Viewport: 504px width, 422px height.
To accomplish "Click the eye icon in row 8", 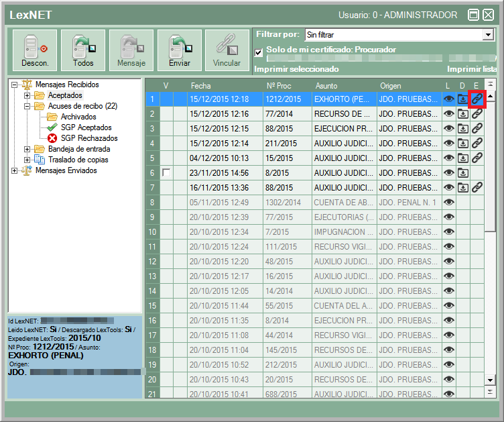I will (448, 202).
